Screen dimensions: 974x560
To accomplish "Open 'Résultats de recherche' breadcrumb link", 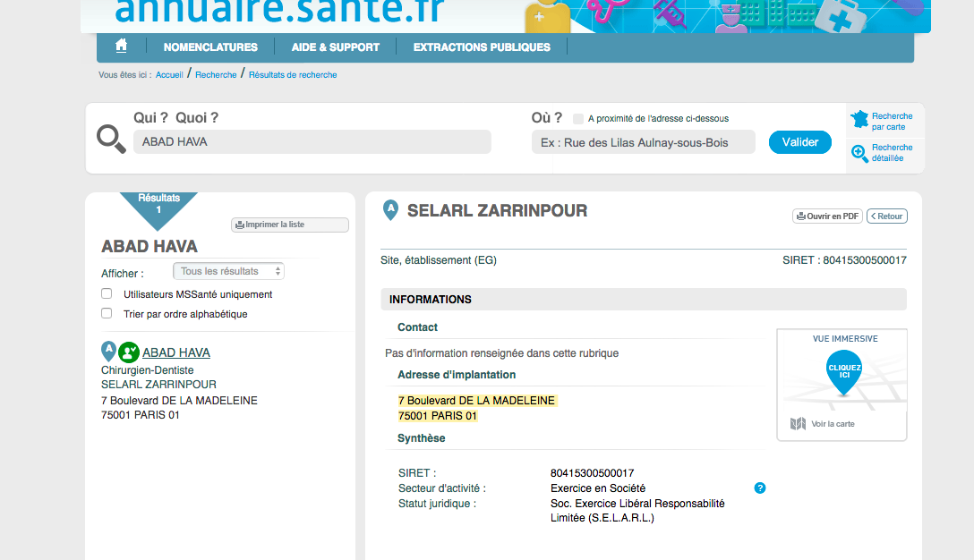I will click(x=293, y=74).
